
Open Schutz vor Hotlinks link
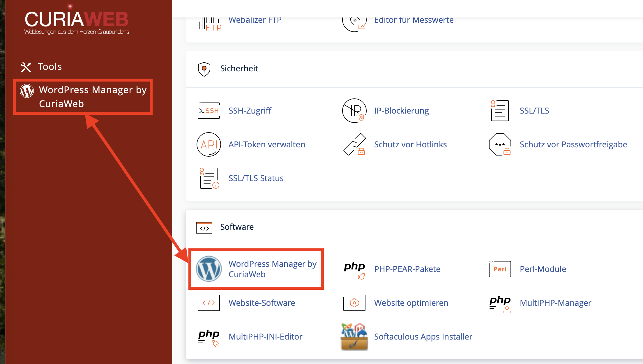tap(410, 144)
